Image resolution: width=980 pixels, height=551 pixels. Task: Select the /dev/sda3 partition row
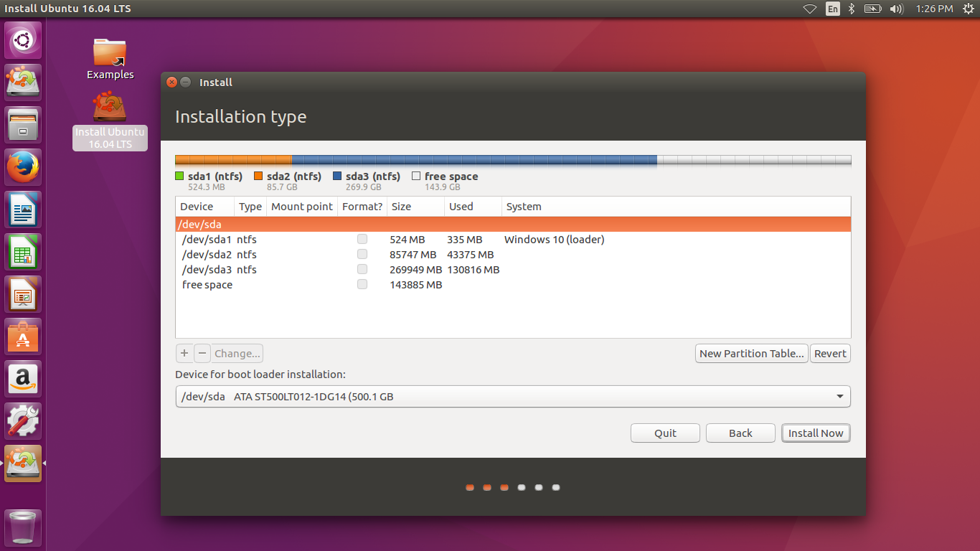point(513,269)
